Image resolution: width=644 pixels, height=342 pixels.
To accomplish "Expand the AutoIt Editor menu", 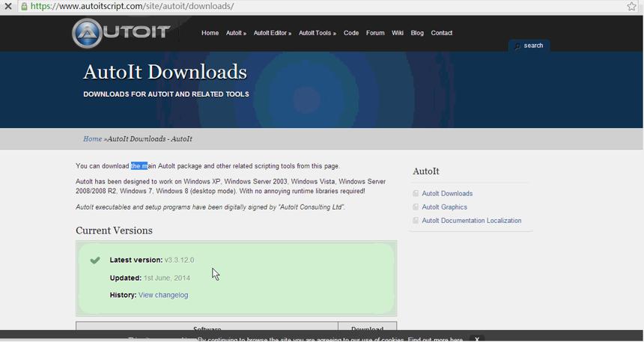I will (x=273, y=33).
